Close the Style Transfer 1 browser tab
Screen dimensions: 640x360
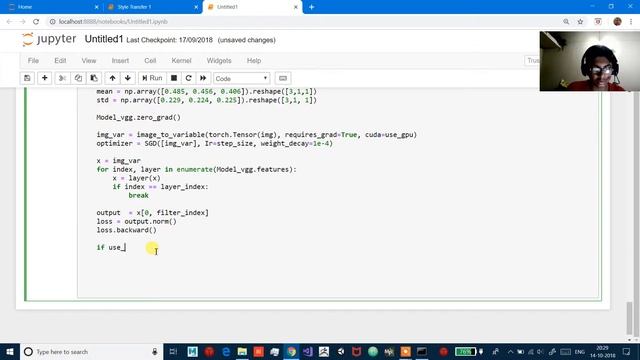[x=196, y=7]
